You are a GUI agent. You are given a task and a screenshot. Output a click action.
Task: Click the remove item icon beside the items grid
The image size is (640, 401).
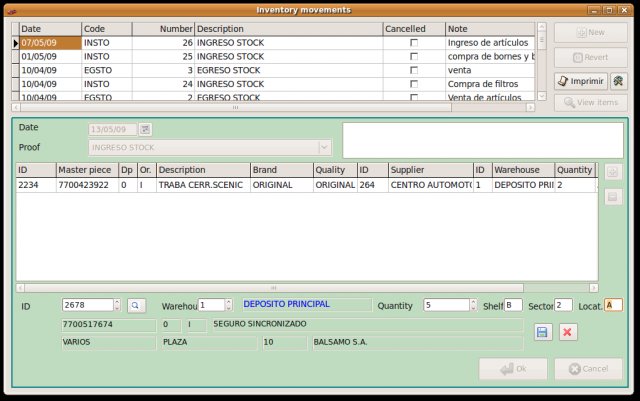[613, 197]
